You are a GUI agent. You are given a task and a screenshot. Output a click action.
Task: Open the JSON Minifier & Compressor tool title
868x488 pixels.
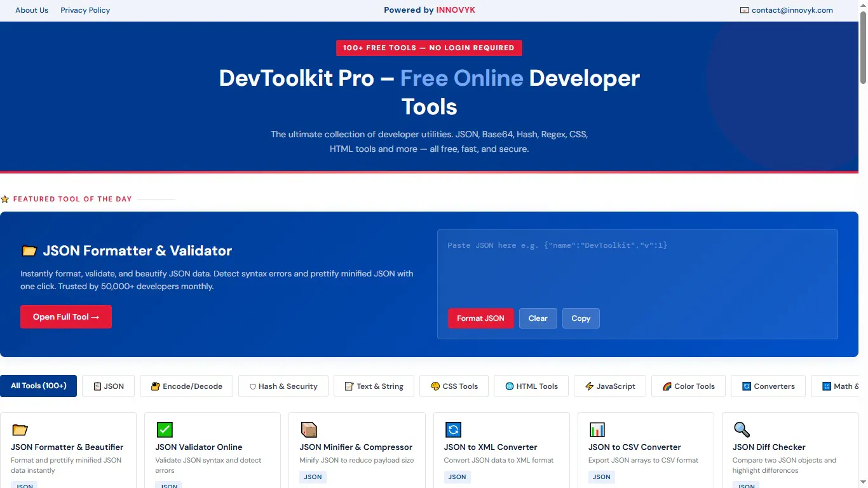pyautogui.click(x=356, y=447)
